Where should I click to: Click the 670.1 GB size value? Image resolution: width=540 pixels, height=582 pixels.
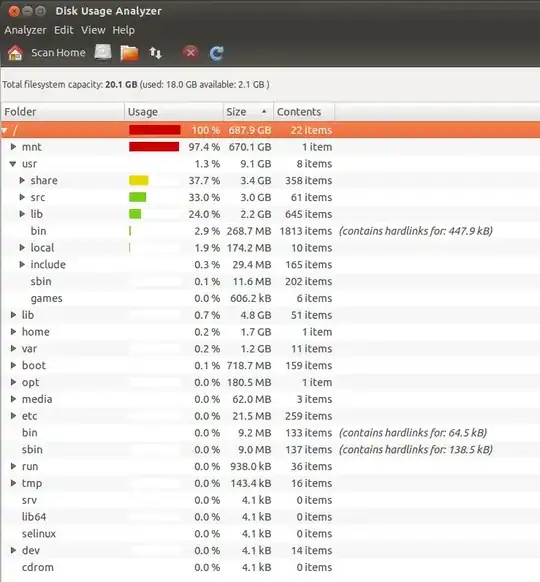[x=250, y=147]
